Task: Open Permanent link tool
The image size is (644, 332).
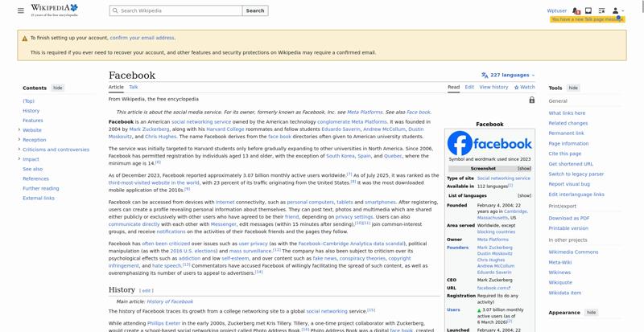Action: point(567,133)
